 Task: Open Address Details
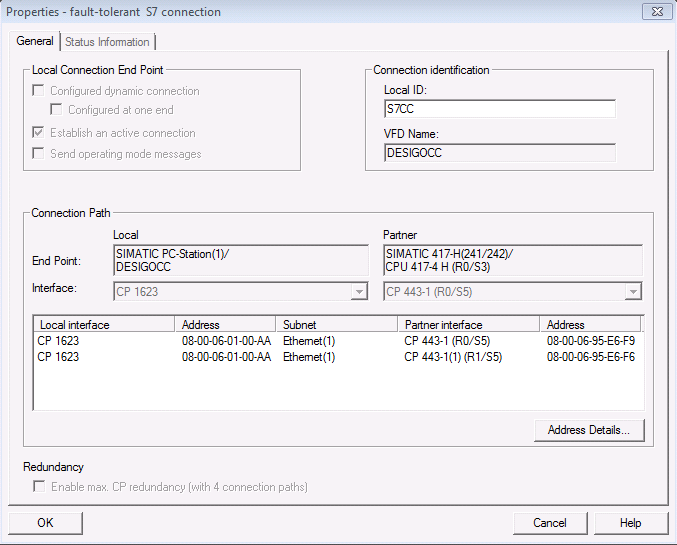click(588, 430)
